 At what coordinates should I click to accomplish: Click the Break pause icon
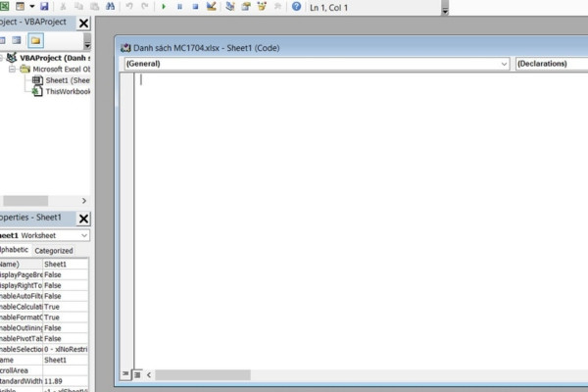179,7
